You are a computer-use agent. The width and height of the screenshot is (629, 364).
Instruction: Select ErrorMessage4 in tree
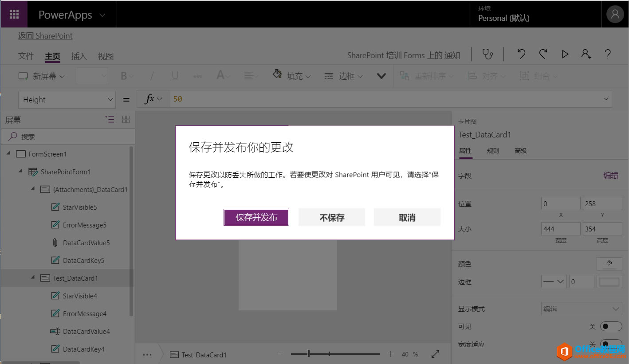click(x=79, y=314)
